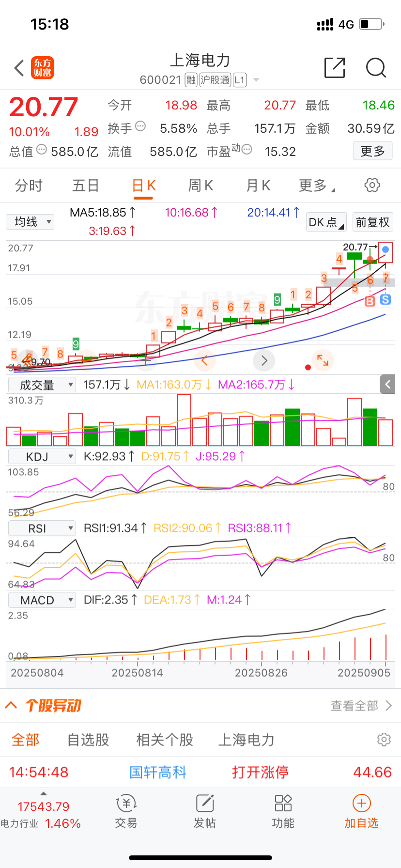Click the 600021 stock code
Screen dimensions: 401x868
point(160,80)
